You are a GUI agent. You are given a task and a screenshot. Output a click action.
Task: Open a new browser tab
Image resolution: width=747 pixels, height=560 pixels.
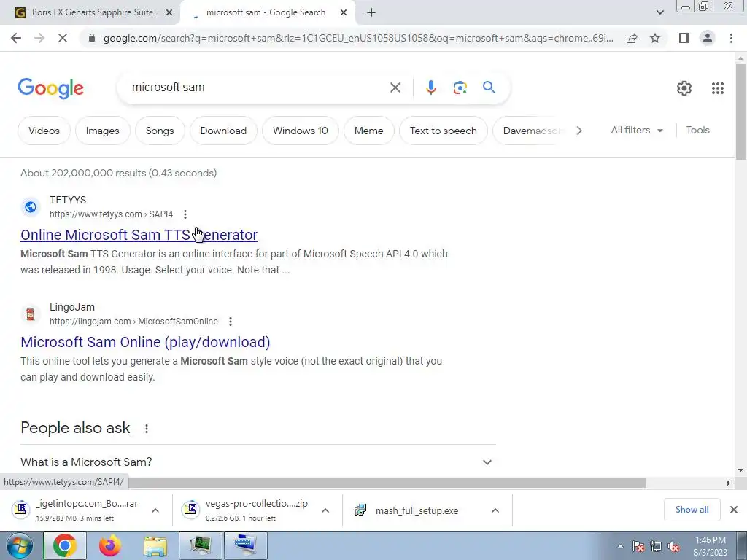coord(371,13)
